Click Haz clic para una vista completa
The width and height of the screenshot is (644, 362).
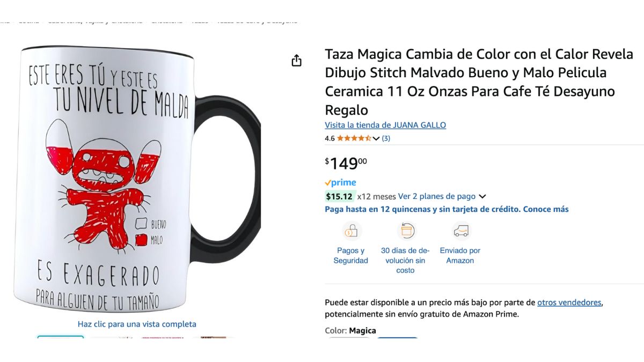(x=137, y=324)
